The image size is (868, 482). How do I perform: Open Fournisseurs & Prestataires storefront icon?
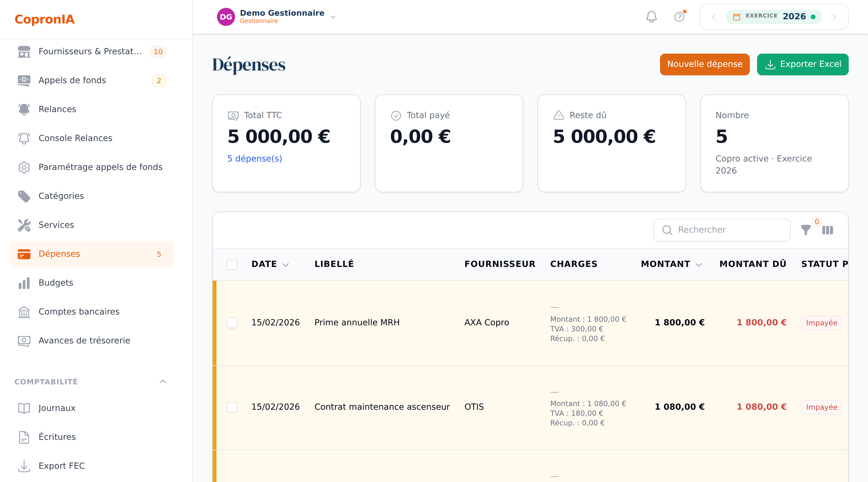click(x=24, y=52)
